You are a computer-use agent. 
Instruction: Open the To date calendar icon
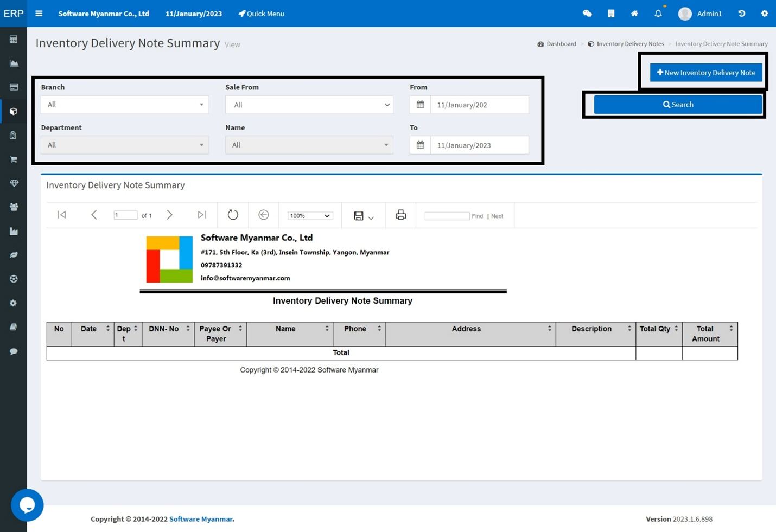[420, 145]
